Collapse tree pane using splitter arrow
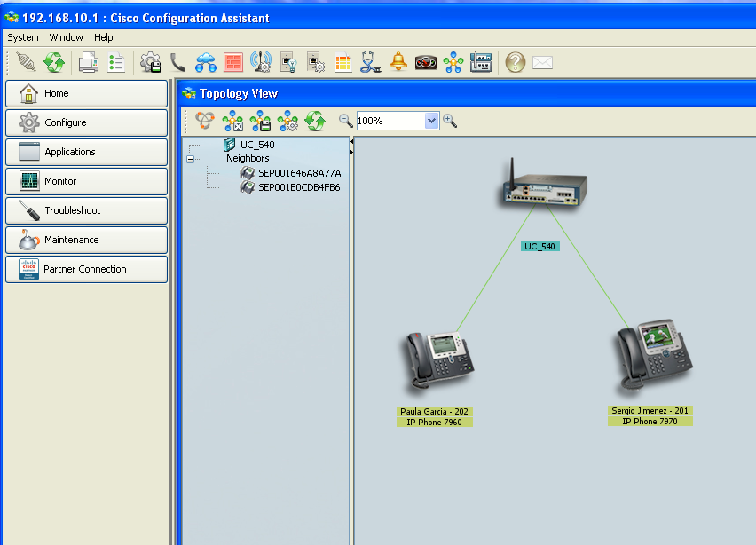 351,142
